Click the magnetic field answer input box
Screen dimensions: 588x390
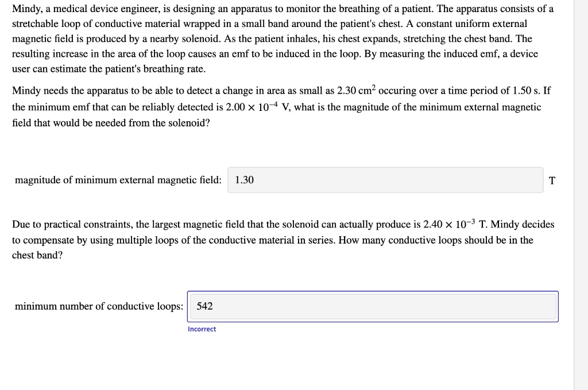(x=385, y=180)
